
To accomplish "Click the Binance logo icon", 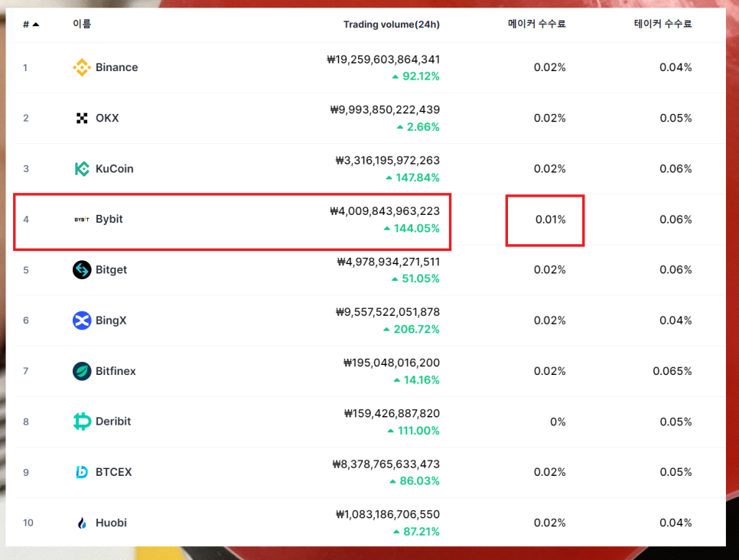I will point(82,67).
